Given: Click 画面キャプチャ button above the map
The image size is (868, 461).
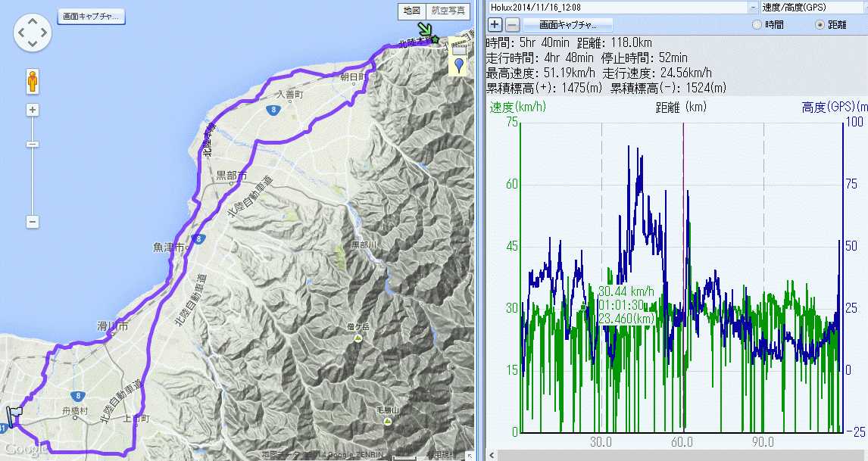Looking at the screenshot, I should [x=91, y=16].
